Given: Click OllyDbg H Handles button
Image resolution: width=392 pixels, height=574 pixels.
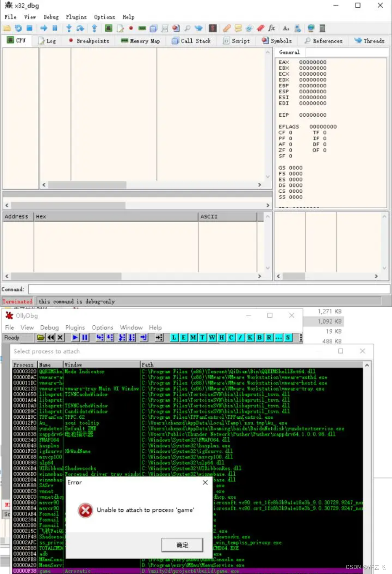Looking at the screenshot, I should pyautogui.click(x=222, y=337).
